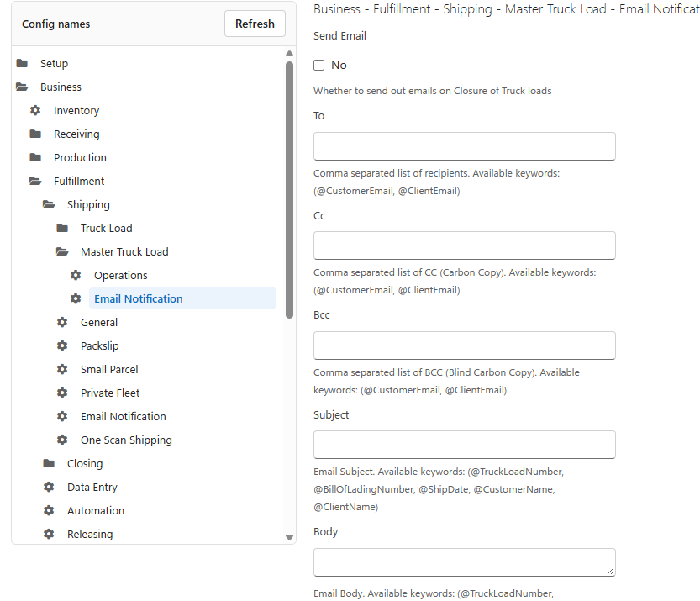Open the Packslip config

pyautogui.click(x=99, y=345)
